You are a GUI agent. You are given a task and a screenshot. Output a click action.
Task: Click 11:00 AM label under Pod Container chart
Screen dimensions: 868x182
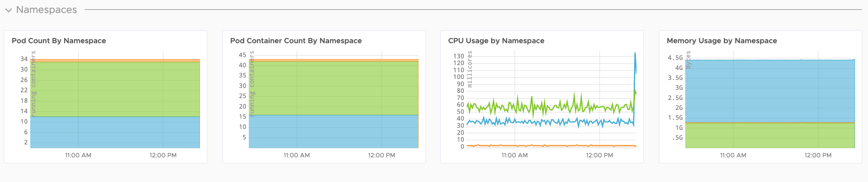[x=296, y=155]
